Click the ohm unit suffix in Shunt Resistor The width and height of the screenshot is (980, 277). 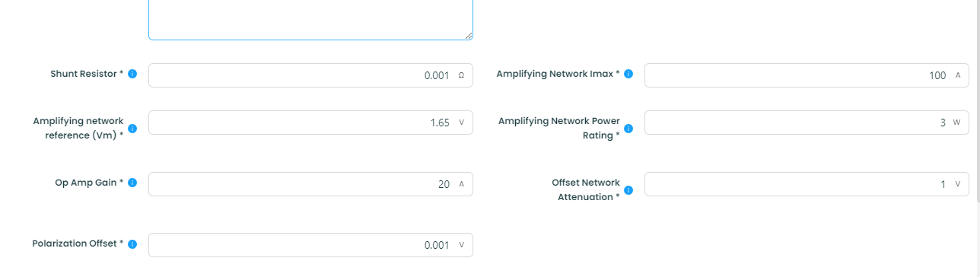coord(461,75)
